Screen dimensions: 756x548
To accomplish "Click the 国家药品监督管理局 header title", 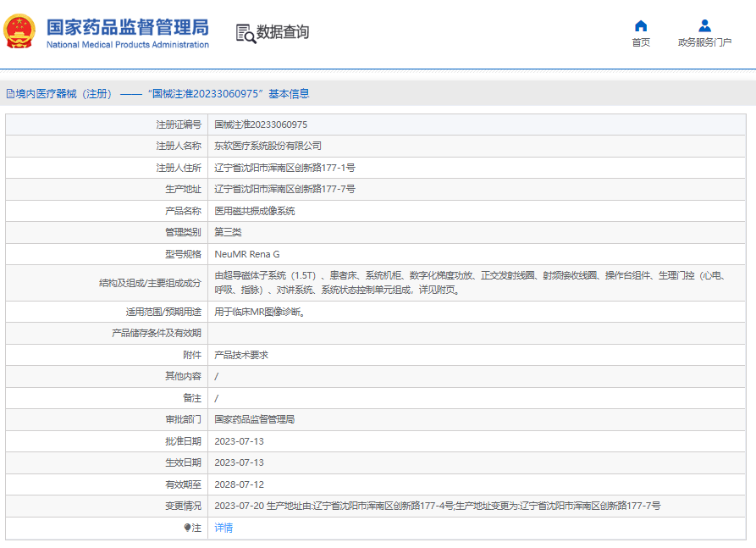I will pyautogui.click(x=128, y=27).
